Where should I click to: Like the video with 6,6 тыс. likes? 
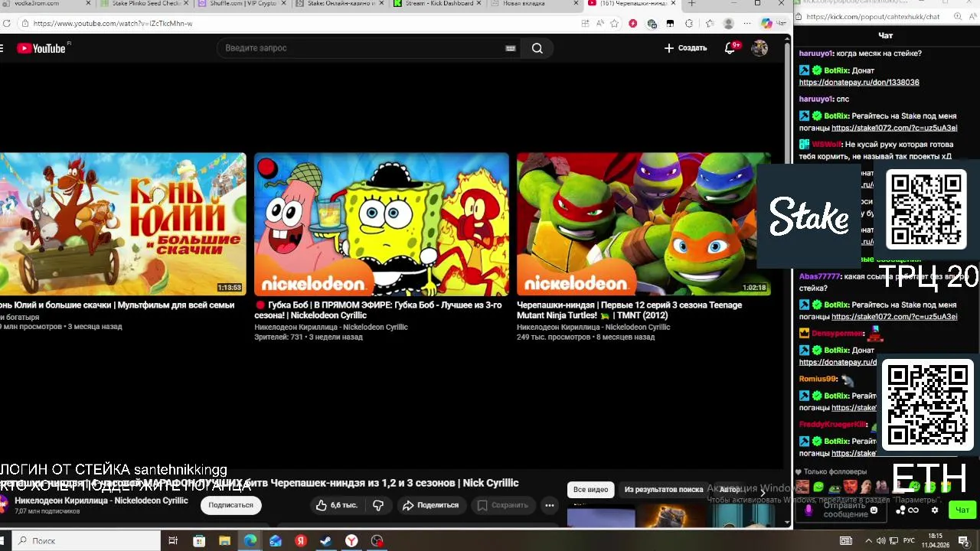(336, 505)
